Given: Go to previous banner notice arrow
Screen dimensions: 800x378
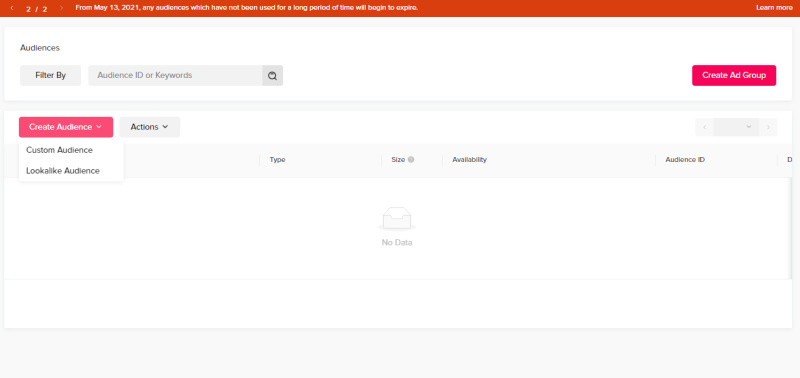Looking at the screenshot, I should (x=12, y=8).
